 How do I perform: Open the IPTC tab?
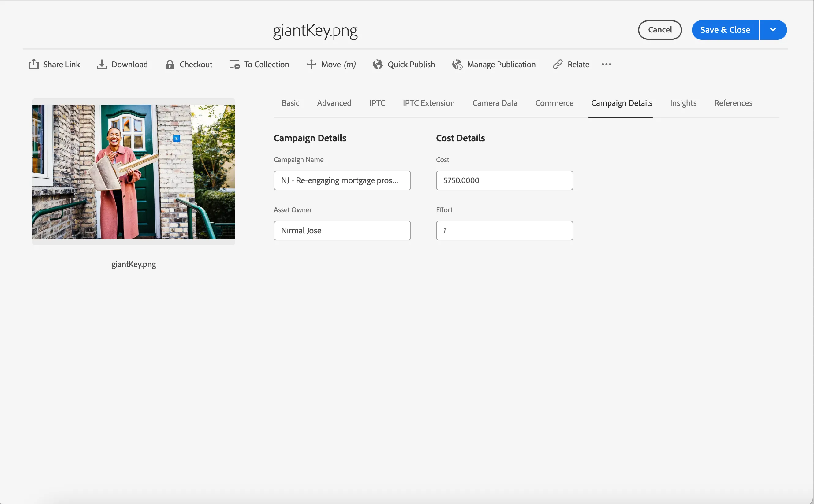point(377,103)
